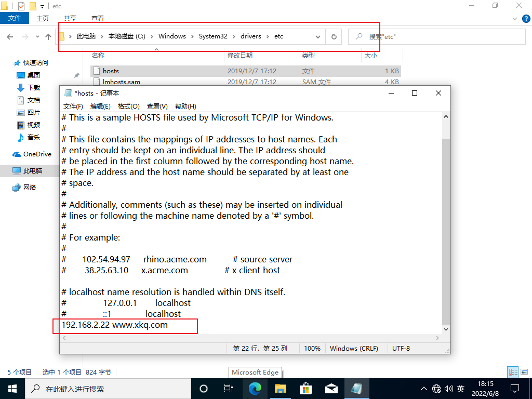Click Notepad vertical scrollbar down arrow

pos(446,329)
